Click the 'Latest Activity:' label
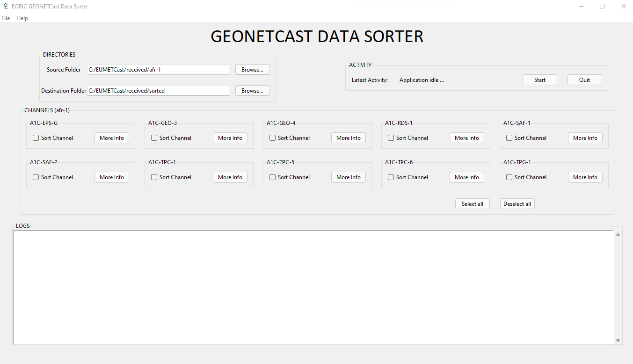This screenshot has width=633, height=364. coord(370,80)
